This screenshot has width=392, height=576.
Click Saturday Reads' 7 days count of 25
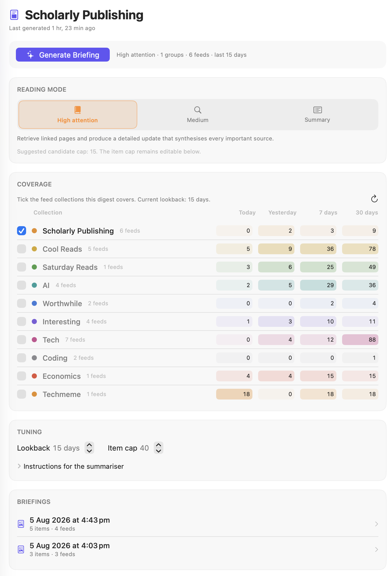[x=318, y=267]
